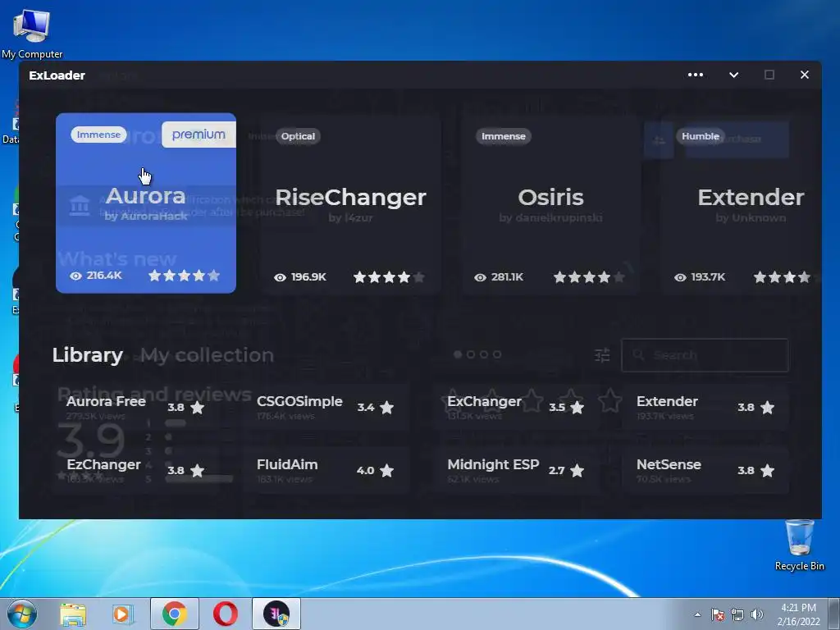Open CSGOSimple in the library
Viewport: 840px width, 630px height.
point(326,407)
